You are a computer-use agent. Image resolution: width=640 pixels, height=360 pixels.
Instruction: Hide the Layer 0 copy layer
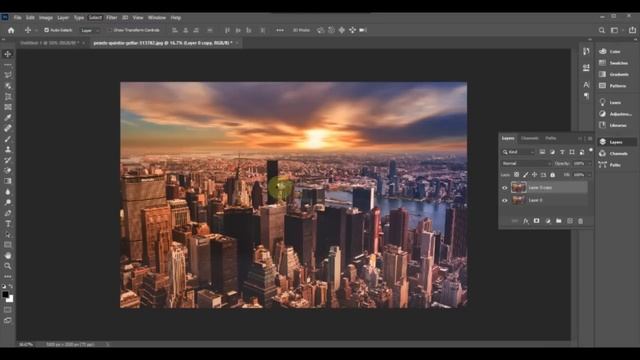click(505, 188)
